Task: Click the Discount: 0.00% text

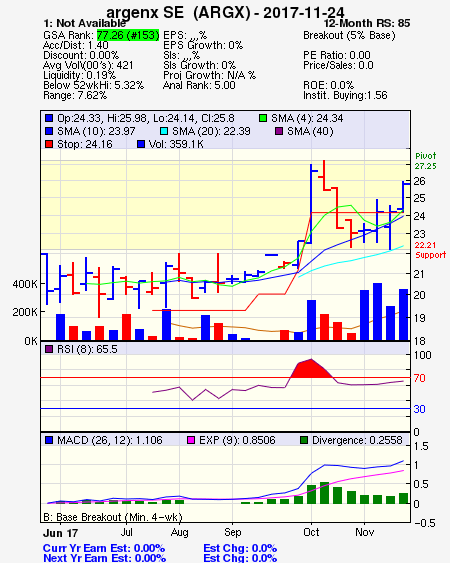Action: coord(81,55)
